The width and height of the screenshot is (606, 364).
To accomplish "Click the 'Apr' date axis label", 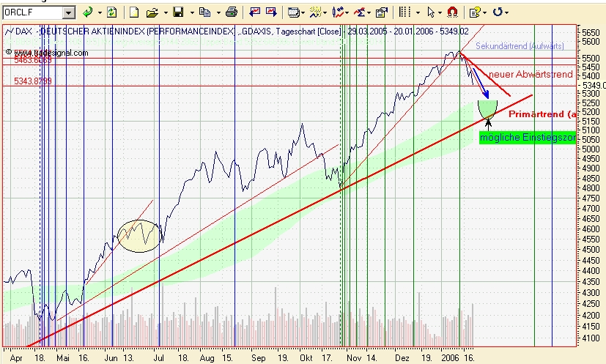I will point(16,358).
